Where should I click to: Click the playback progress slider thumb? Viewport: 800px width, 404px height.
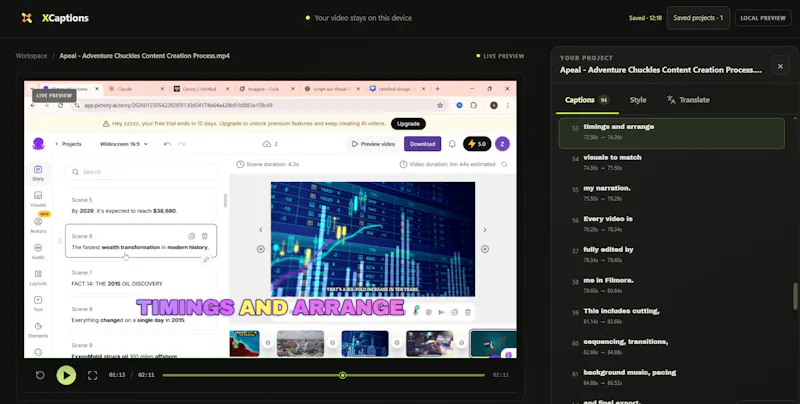[343, 375]
